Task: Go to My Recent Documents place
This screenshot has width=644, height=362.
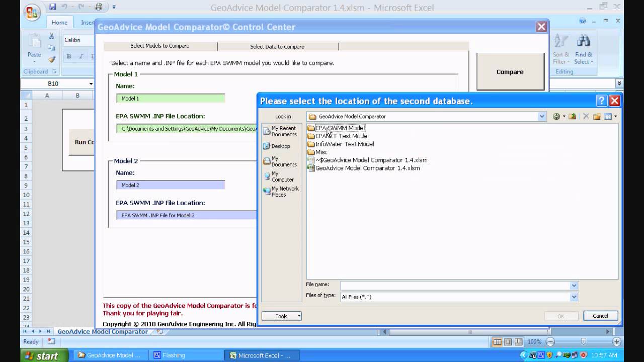Action: click(280, 131)
